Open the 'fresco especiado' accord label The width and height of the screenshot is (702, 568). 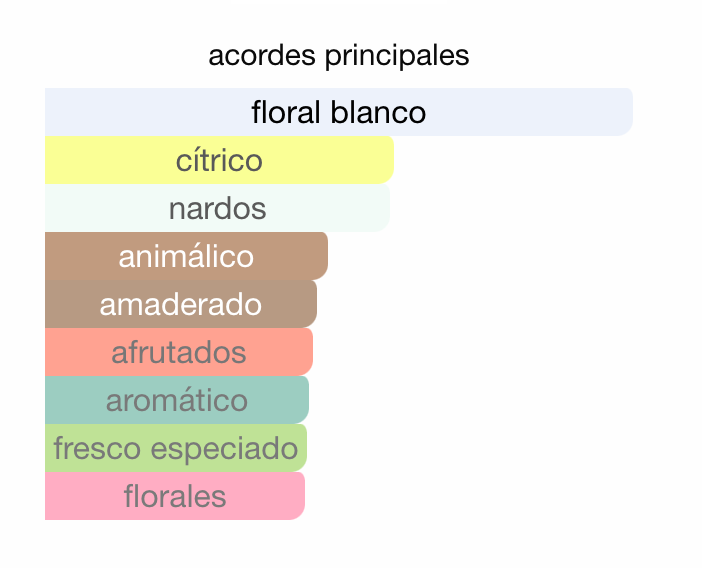pyautogui.click(x=175, y=448)
